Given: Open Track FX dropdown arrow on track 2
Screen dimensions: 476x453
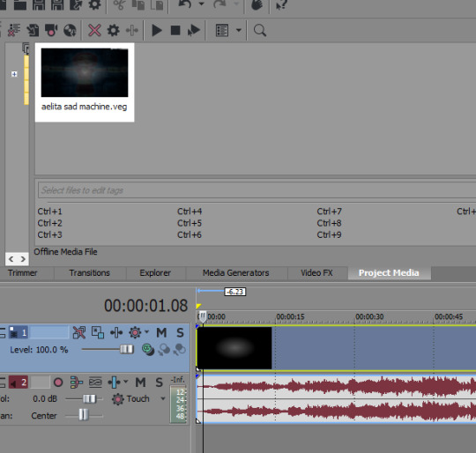Looking at the screenshot, I should 126,382.
